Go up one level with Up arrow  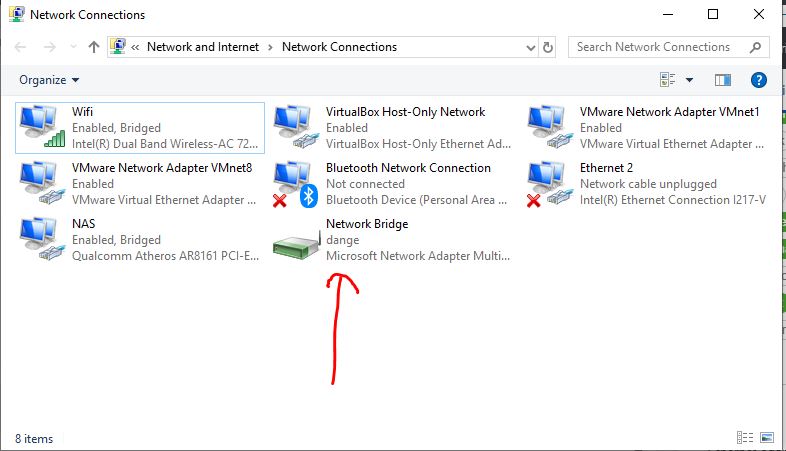click(94, 47)
